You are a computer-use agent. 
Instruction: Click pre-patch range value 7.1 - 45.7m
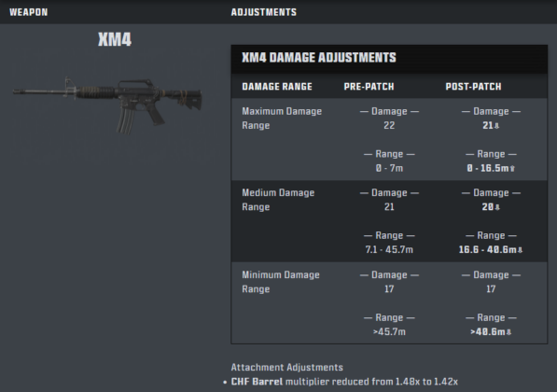pos(389,249)
